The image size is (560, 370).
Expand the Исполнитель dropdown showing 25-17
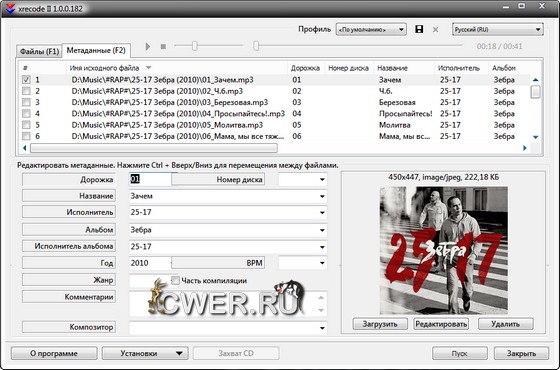322,213
